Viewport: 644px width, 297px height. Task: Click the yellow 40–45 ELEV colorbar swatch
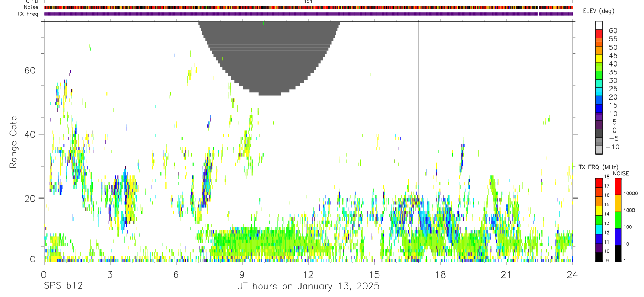(599, 59)
